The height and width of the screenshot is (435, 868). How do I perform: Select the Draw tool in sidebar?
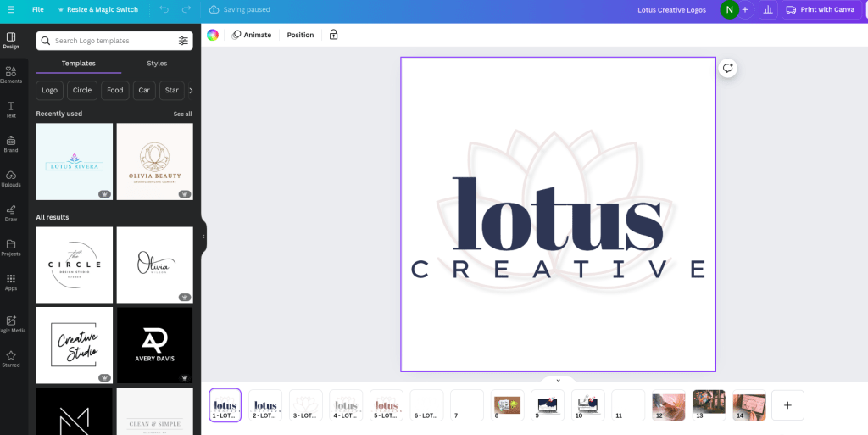[x=11, y=213]
